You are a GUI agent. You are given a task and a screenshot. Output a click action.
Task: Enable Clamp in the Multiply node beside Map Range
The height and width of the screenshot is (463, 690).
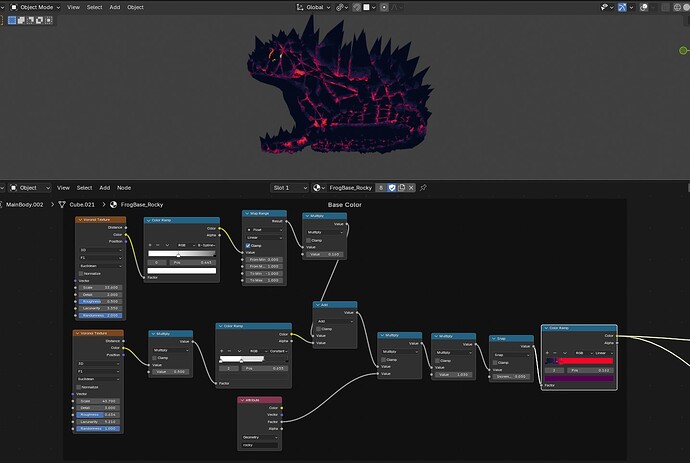[308, 240]
